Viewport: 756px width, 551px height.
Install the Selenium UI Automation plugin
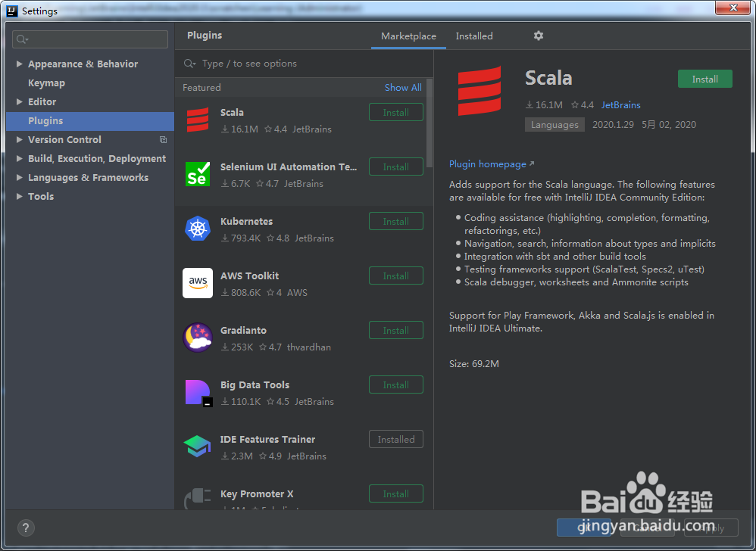click(396, 167)
